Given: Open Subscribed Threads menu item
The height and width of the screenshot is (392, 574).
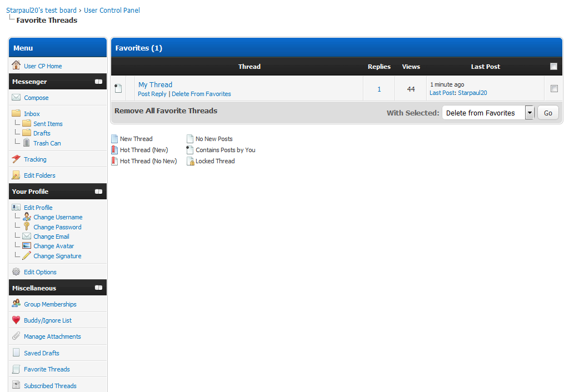Looking at the screenshot, I should tap(50, 385).
